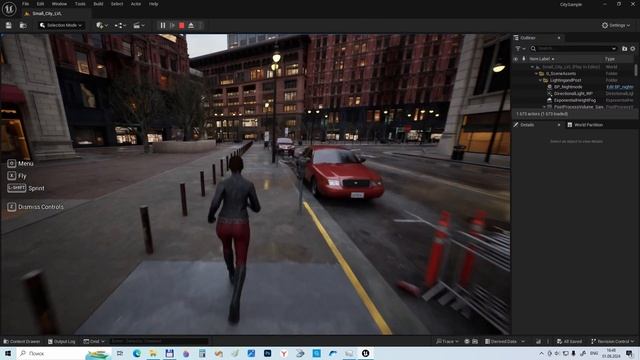This screenshot has width=640, height=360.
Task: Open the Blueprints dropdown in toolbar
Action: click(x=120, y=25)
